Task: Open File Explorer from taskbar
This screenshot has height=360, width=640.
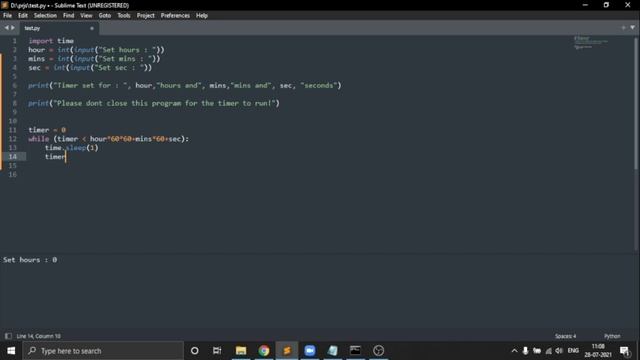Action: click(x=241, y=351)
